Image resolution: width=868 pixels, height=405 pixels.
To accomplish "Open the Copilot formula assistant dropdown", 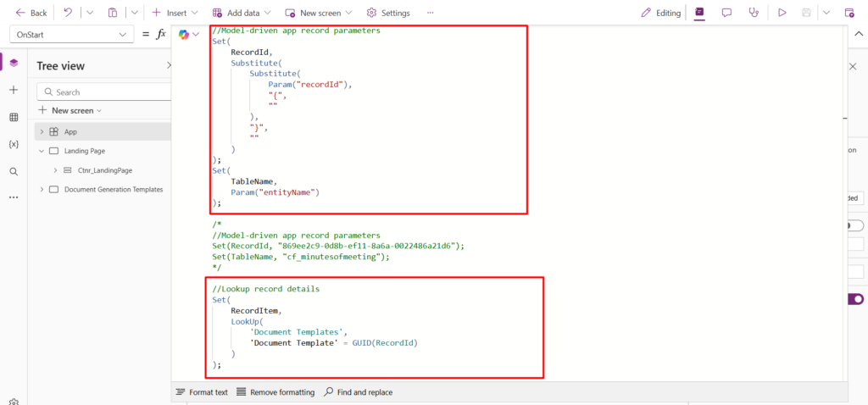I will point(189,35).
